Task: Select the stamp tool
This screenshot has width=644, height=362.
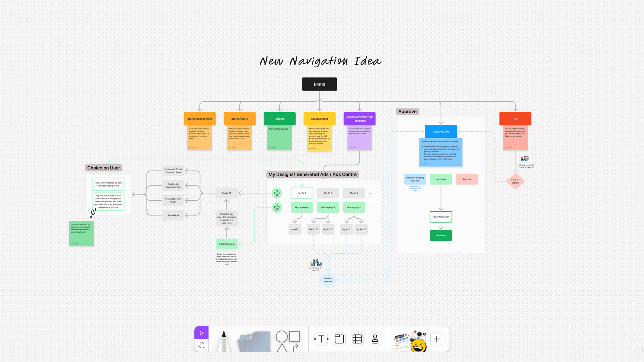Action: [375, 339]
